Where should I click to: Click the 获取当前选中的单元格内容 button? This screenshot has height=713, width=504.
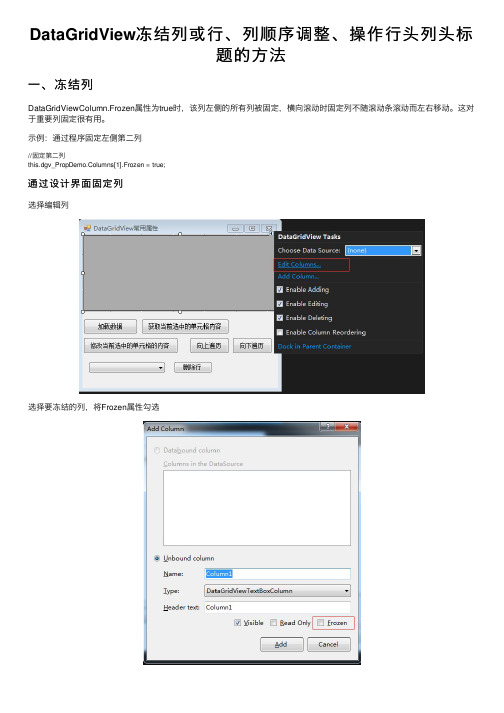pos(185,326)
